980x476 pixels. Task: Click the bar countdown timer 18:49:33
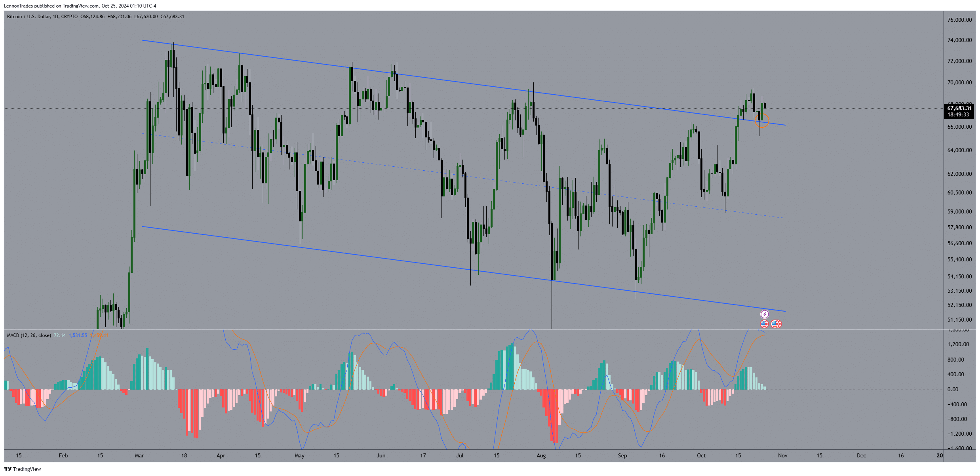point(958,114)
